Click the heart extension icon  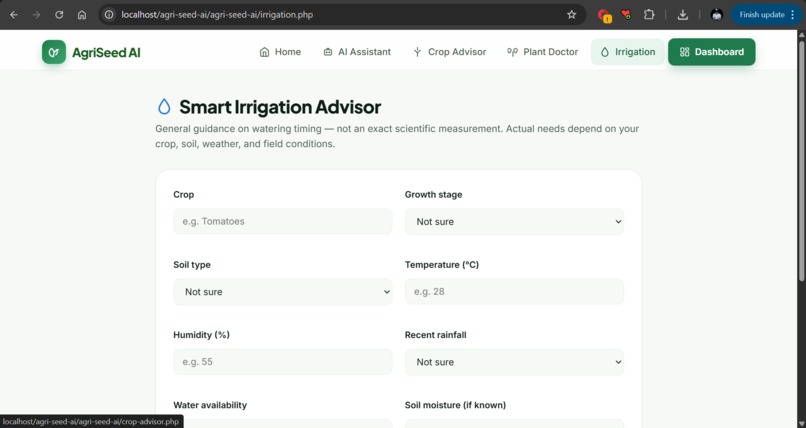626,14
